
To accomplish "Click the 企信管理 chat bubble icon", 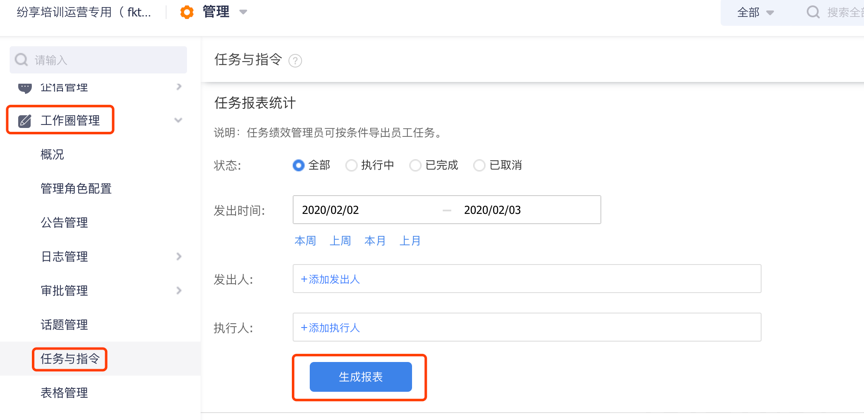I will (25, 88).
